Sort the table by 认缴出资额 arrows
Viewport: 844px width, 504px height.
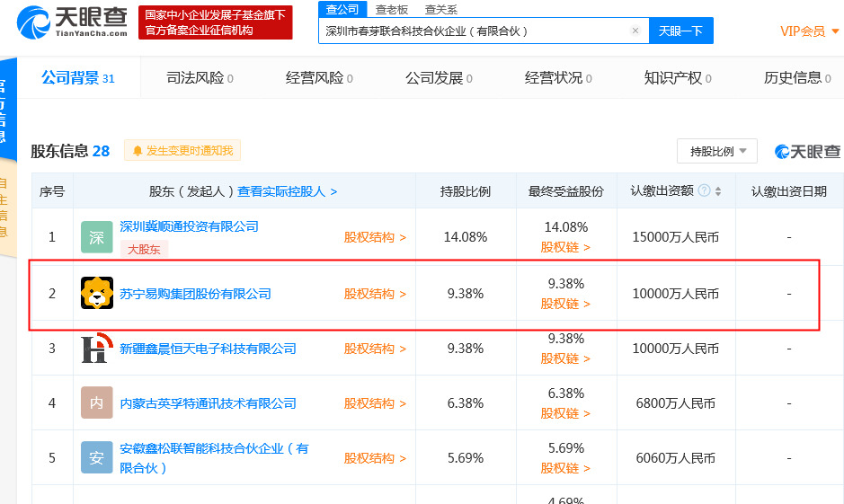[718, 191]
